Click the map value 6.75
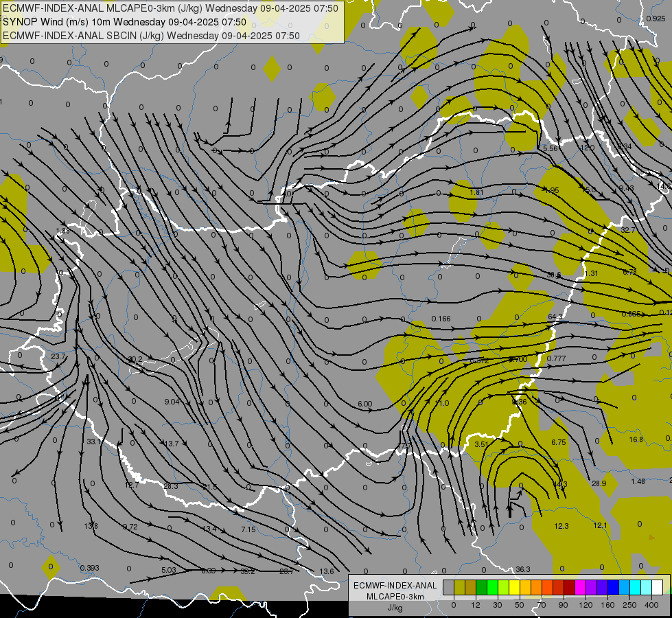Viewport: 672px width, 618px height. point(559,442)
